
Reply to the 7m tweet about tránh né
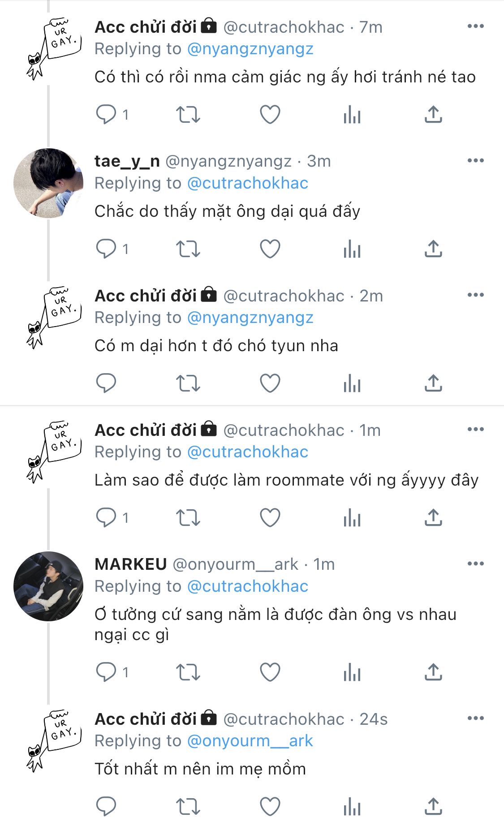tap(106, 114)
